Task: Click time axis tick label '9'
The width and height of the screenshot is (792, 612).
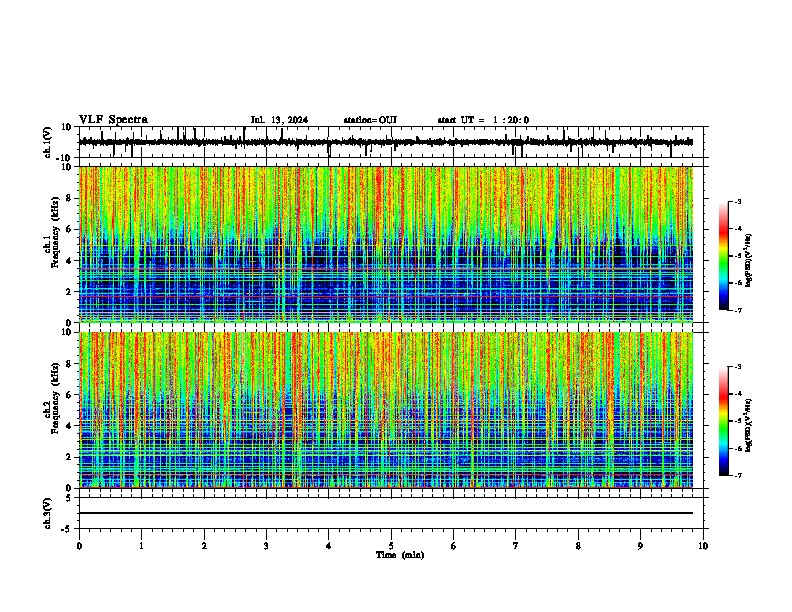Action: click(640, 546)
